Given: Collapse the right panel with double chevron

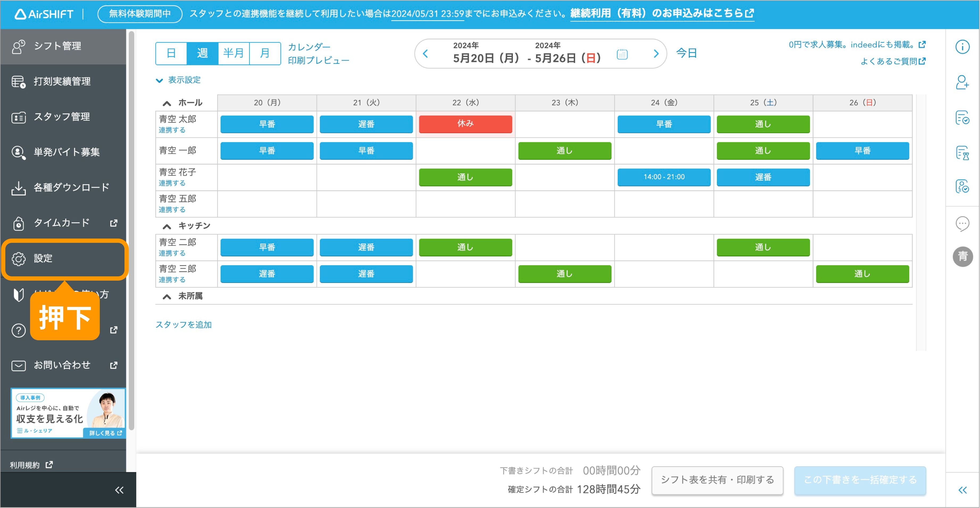Looking at the screenshot, I should click(962, 490).
